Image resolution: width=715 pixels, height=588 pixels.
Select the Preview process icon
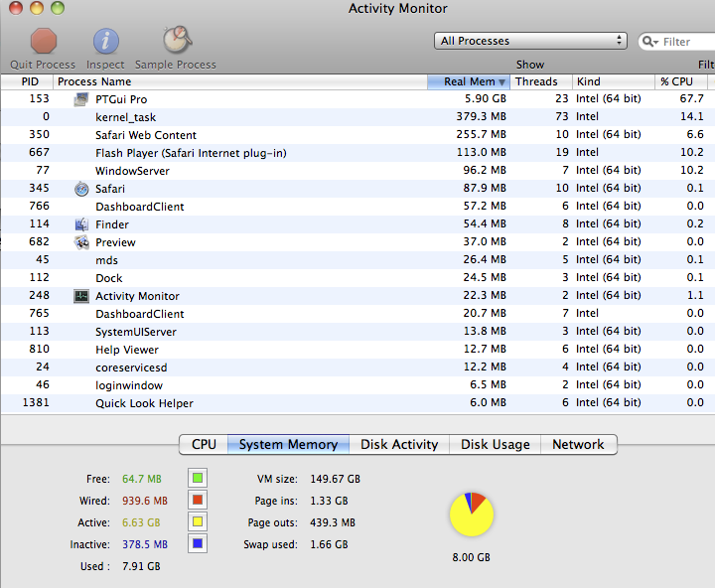(x=81, y=242)
